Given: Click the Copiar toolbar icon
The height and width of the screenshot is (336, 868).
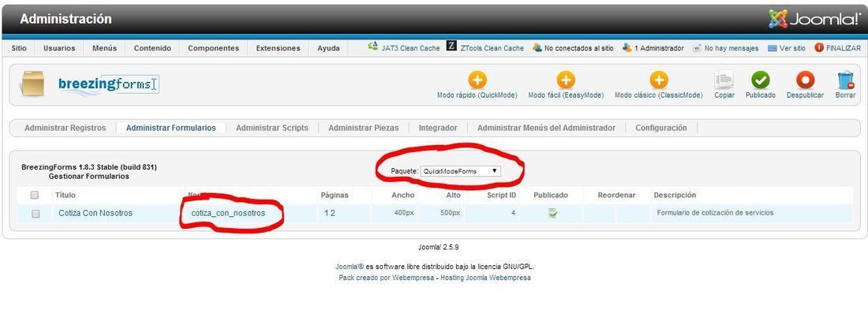Looking at the screenshot, I should point(724,80).
